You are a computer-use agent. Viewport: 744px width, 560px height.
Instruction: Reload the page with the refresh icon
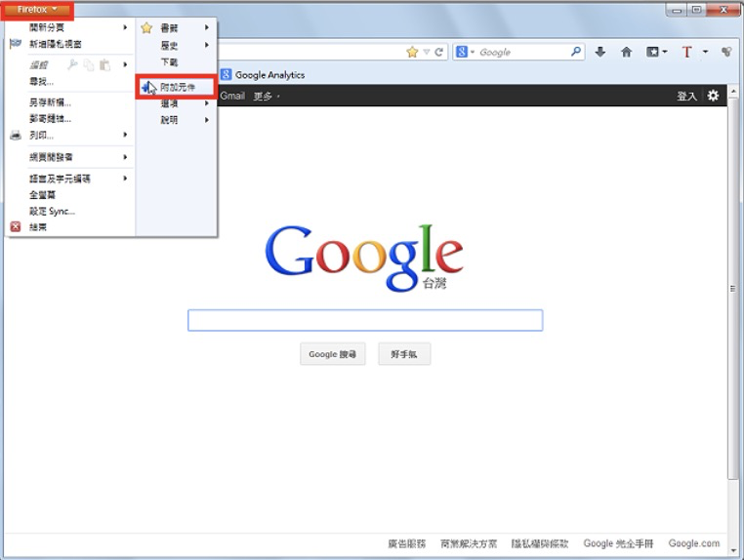[x=439, y=52]
